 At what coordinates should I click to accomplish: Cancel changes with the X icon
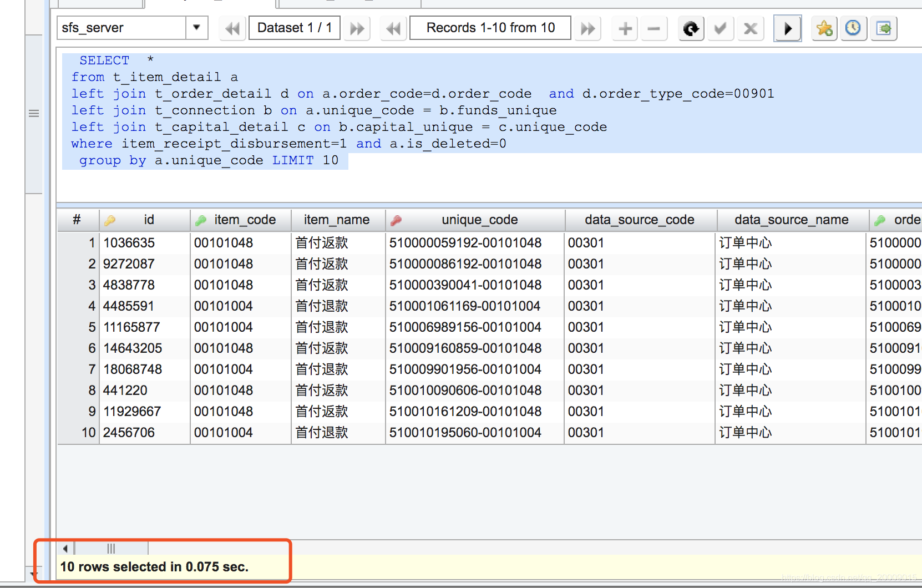(750, 28)
